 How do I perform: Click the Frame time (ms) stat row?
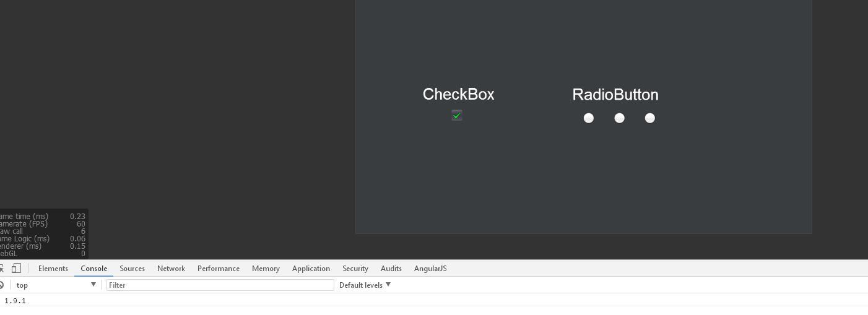click(x=43, y=217)
